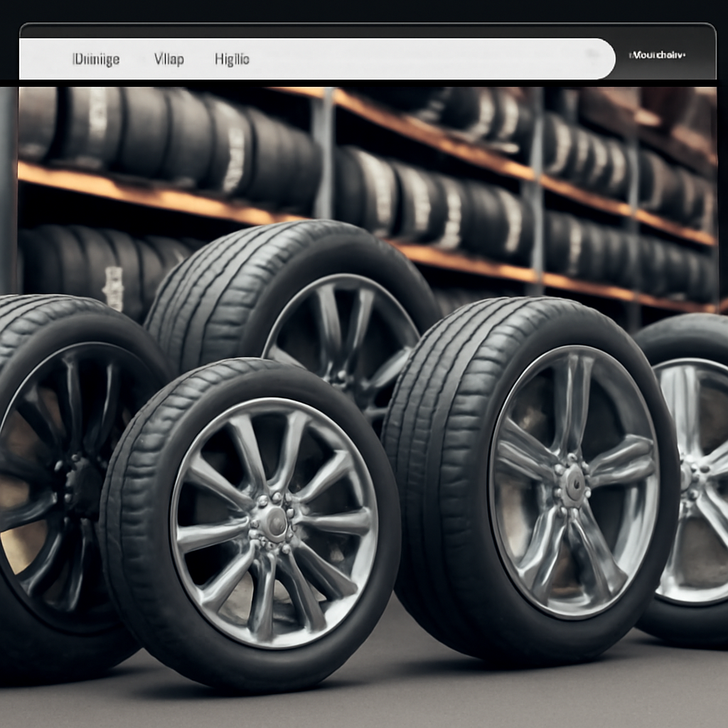Select the front silver ten-spoke wheel

coord(274,521)
